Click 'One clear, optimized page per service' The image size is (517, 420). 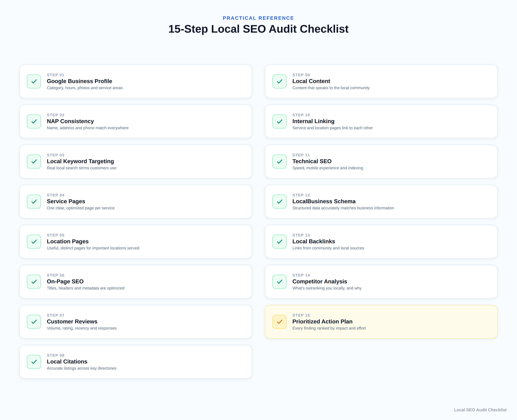81,208
